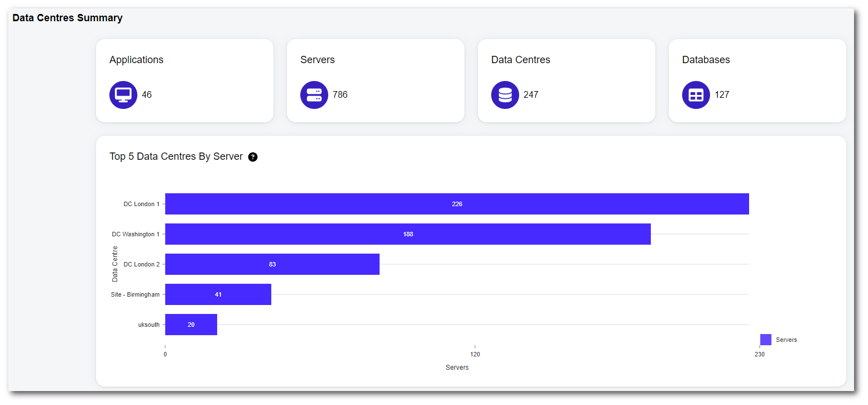This screenshot has width=868, height=405.
Task: Click the Servers legend label text
Action: (x=786, y=340)
